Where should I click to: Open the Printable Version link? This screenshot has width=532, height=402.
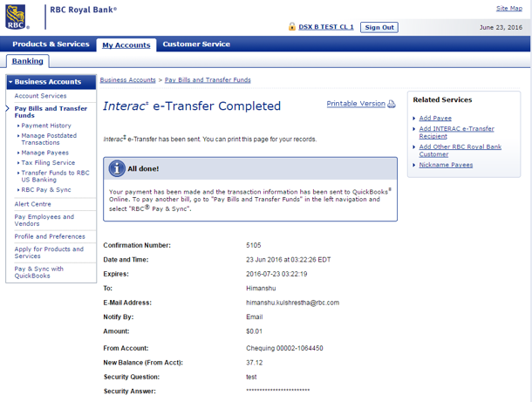(x=356, y=104)
